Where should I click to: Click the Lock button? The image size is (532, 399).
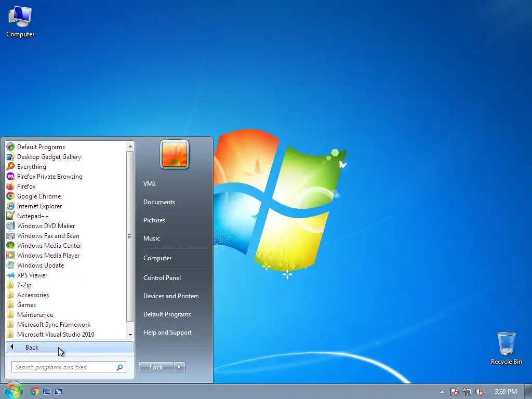(x=156, y=367)
